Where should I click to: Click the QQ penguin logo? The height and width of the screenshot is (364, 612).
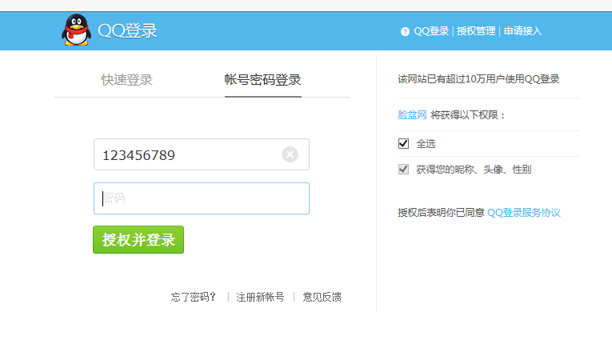click(77, 30)
